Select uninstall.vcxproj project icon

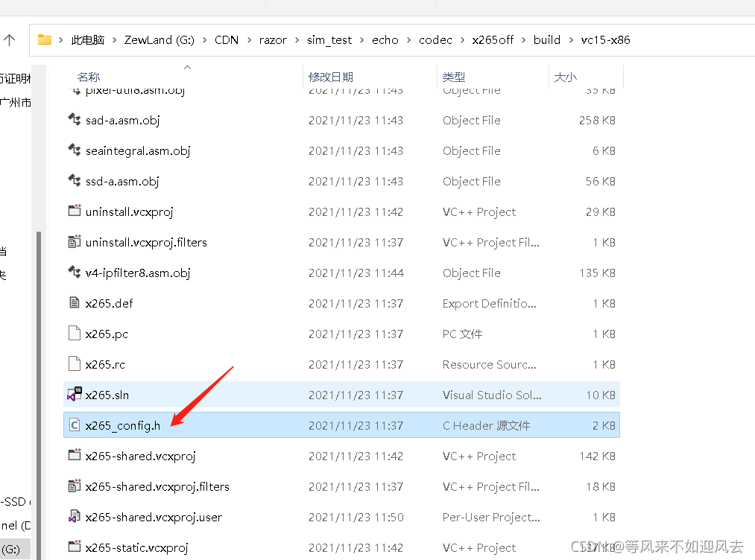74,211
